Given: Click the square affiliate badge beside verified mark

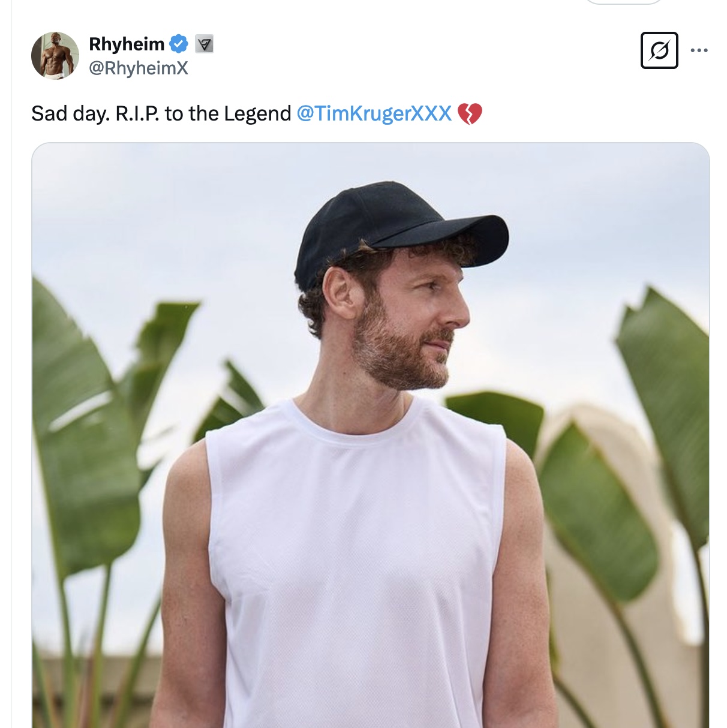Looking at the screenshot, I should (x=205, y=44).
